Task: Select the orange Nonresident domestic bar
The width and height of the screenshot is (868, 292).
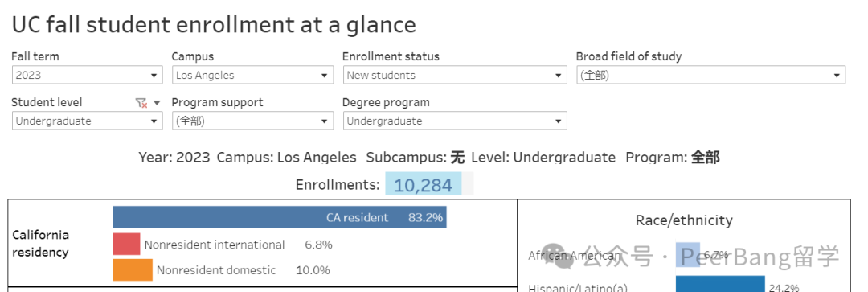Action: tap(133, 269)
